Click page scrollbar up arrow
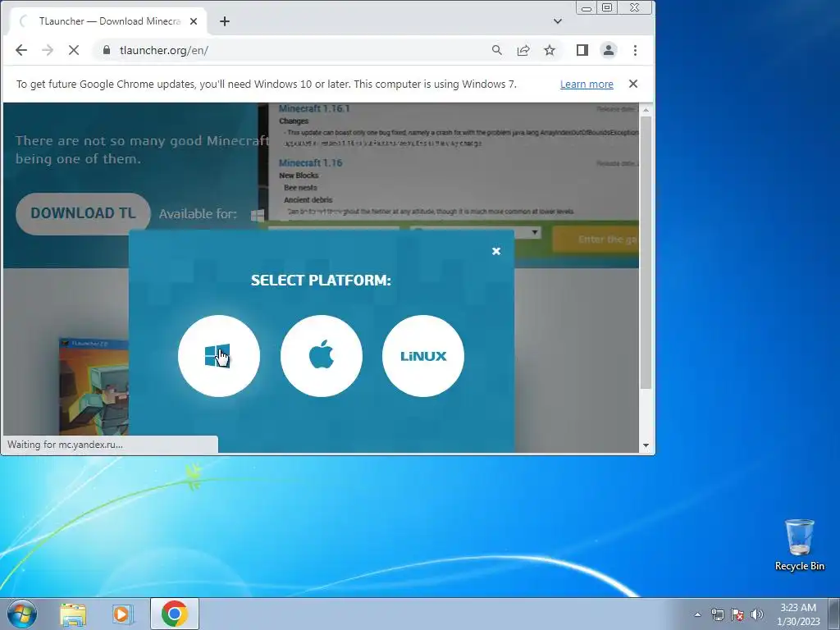The height and width of the screenshot is (630, 840). [646, 109]
